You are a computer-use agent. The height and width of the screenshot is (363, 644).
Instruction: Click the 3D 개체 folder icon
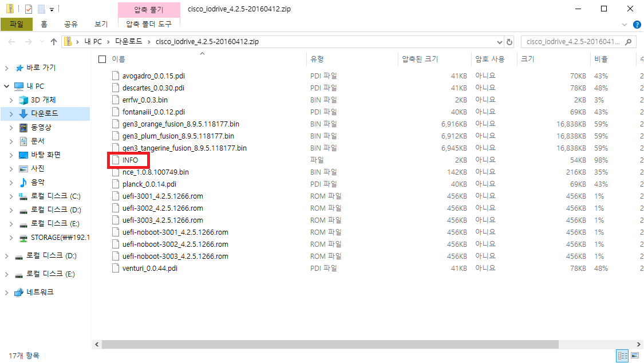pyautogui.click(x=23, y=100)
